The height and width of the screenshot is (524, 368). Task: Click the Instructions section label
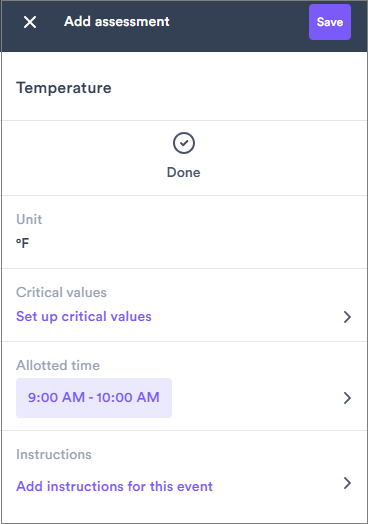54,454
